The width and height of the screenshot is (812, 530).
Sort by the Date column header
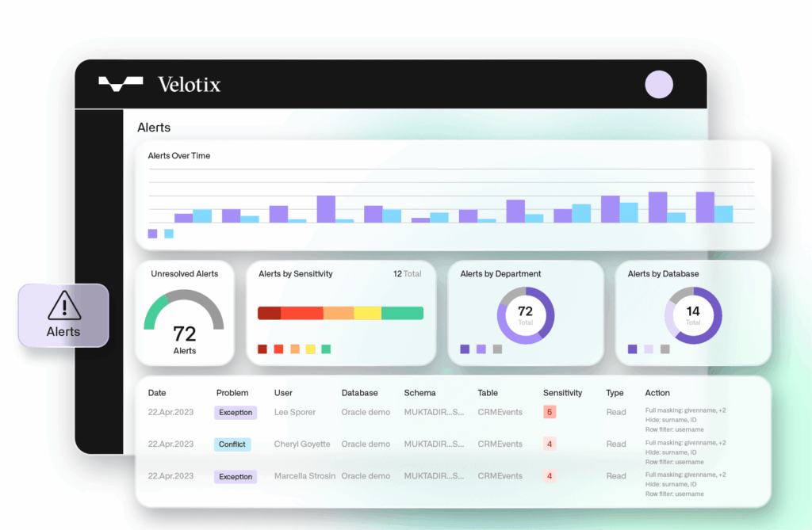tap(157, 393)
